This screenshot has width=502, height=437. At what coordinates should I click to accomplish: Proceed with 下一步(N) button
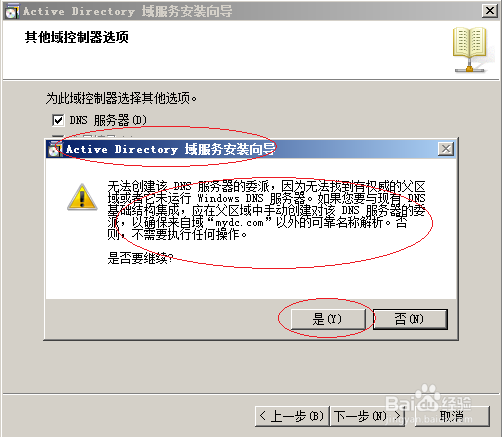tap(367, 416)
